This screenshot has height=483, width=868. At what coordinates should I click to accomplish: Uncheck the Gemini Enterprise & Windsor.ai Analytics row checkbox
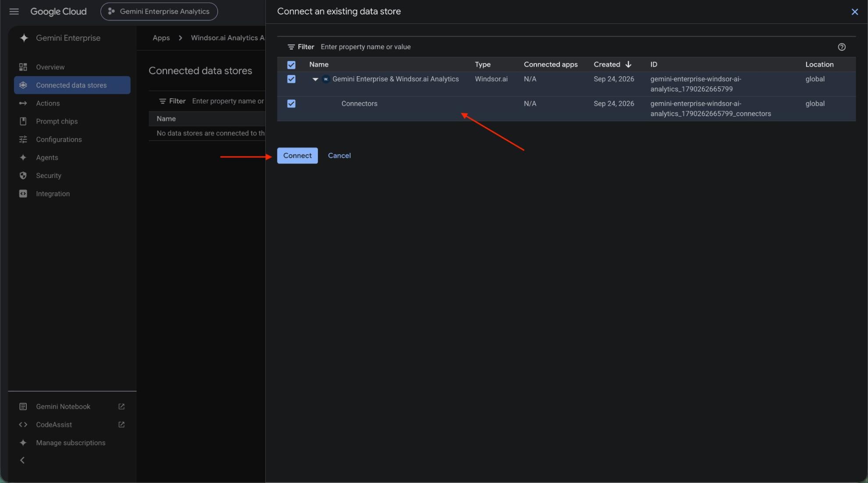pos(291,79)
